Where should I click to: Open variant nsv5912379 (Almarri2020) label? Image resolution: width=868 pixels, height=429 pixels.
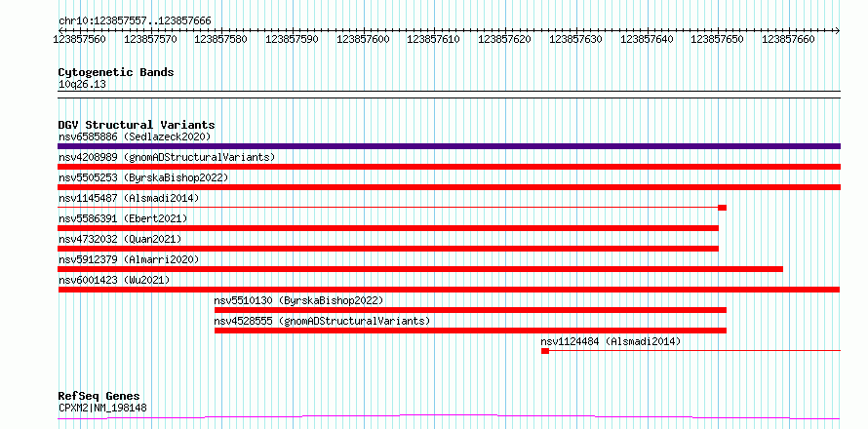[129, 259]
